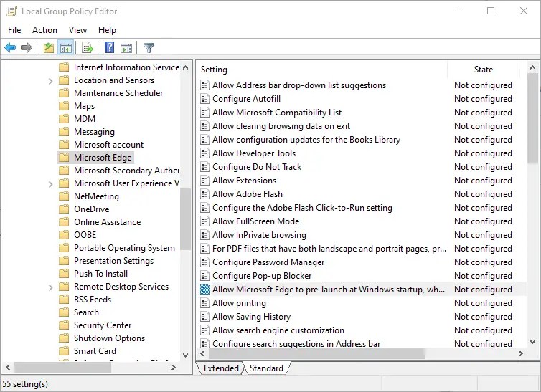Click the tree pane scroll down arrow

coord(186,355)
